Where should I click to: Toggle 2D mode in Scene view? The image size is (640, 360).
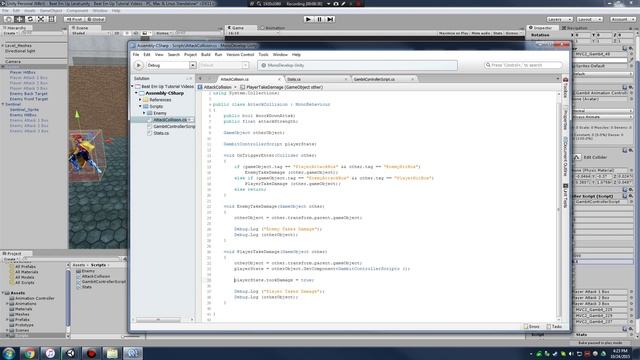pyautogui.click(x=117, y=33)
